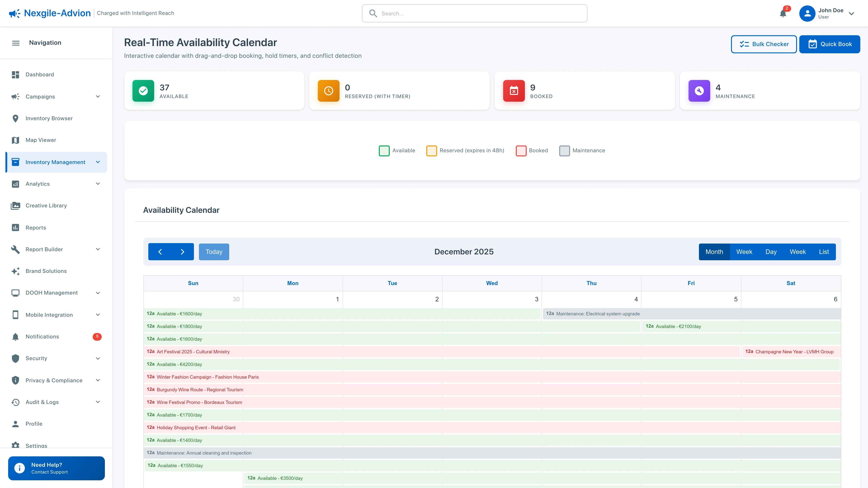Image resolution: width=868 pixels, height=488 pixels.
Task: Open the Dashboard from the sidebar
Action: [39, 74]
